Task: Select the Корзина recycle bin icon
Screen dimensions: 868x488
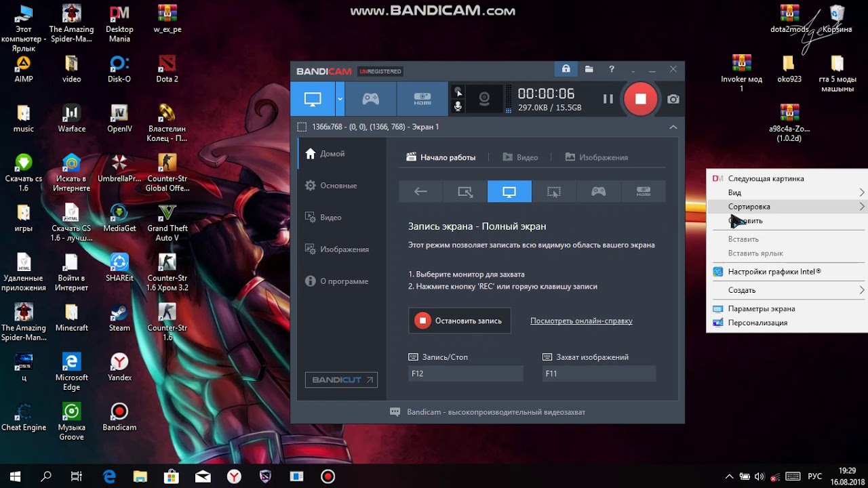Action: point(837,19)
